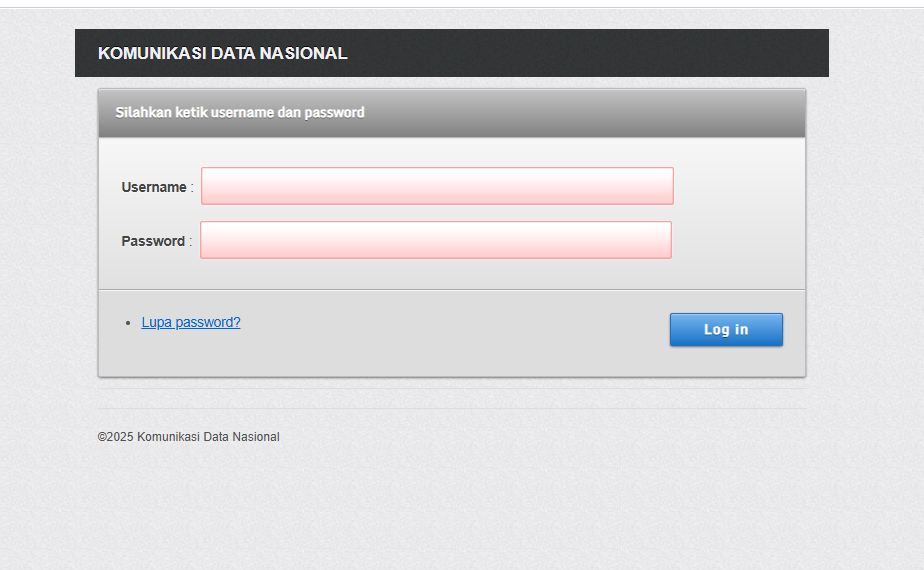Open the Lupa password? link
Image resolution: width=924 pixels, height=570 pixels.
(x=191, y=322)
